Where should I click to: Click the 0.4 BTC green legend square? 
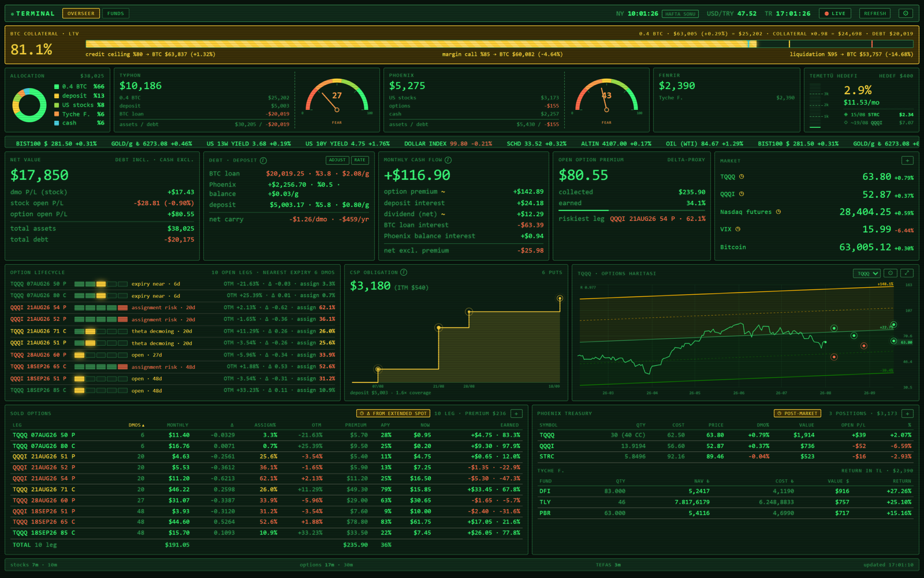(57, 87)
